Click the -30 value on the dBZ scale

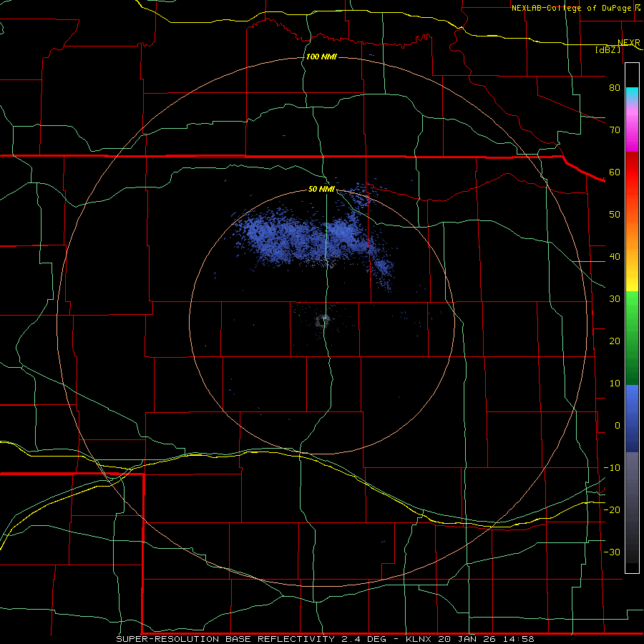pos(612,552)
